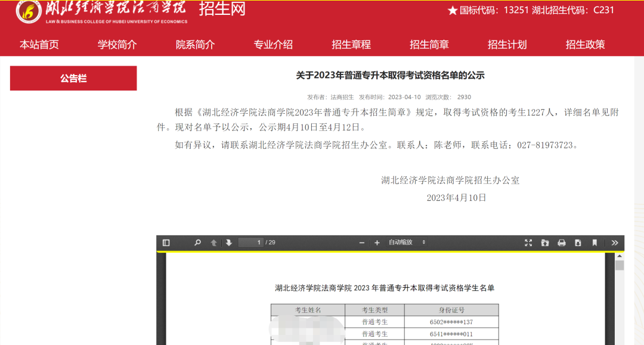Open the Find tool in the PDF viewer

(x=197, y=243)
